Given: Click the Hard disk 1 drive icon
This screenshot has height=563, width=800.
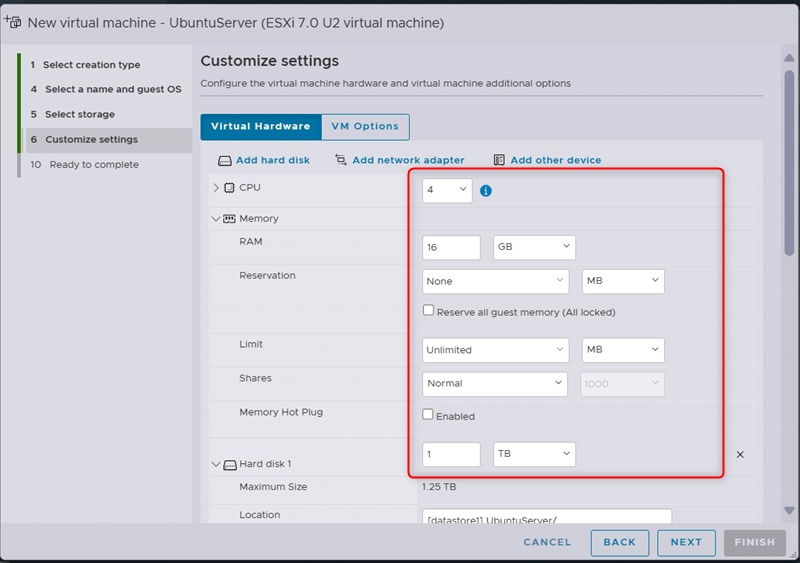Looking at the screenshot, I should [230, 464].
